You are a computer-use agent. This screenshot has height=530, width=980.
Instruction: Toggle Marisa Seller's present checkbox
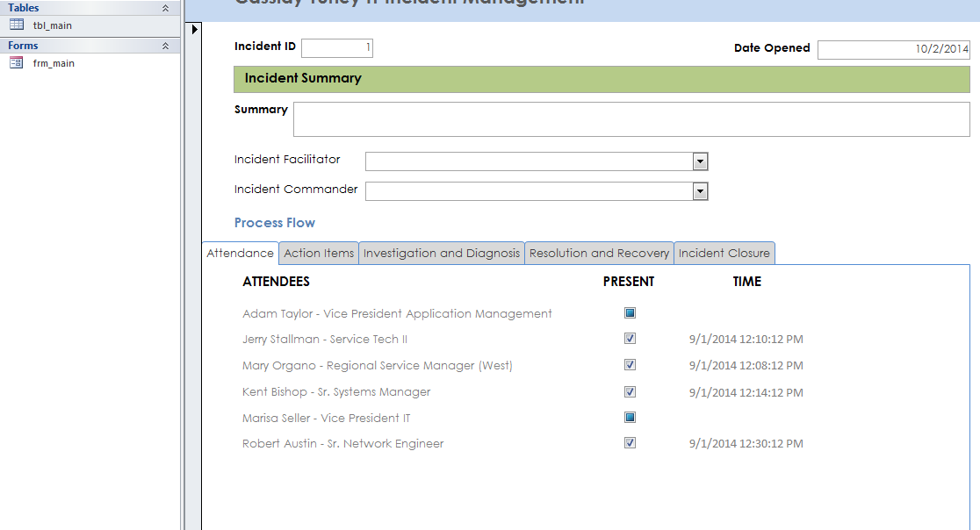point(630,418)
